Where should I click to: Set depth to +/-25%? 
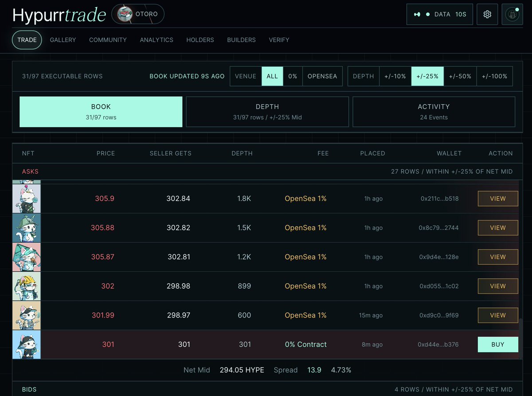coord(427,76)
